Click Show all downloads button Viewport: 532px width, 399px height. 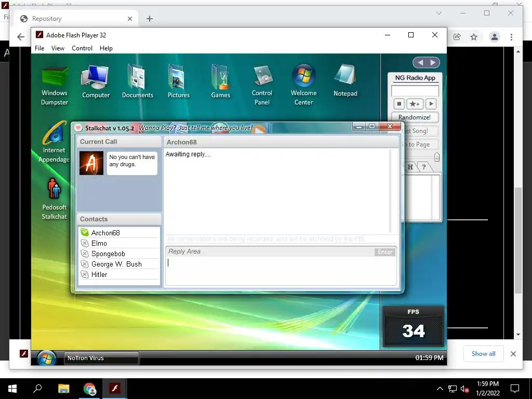click(x=483, y=353)
